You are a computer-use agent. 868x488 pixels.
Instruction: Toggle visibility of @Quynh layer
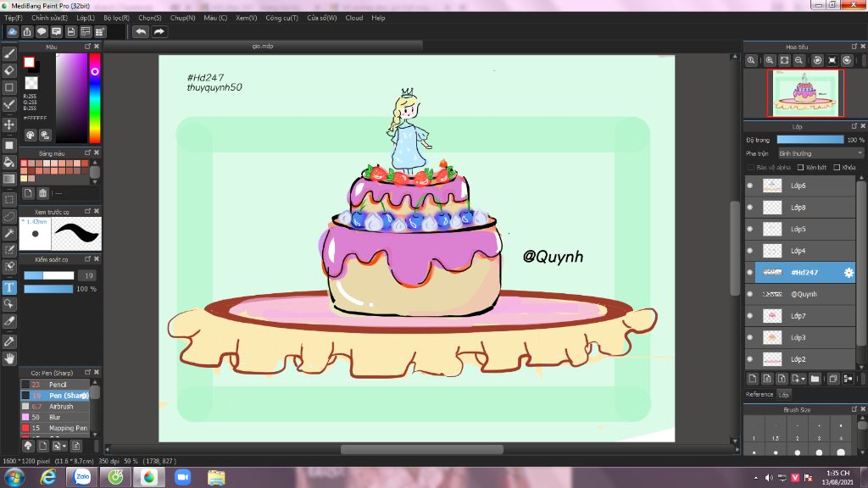750,294
